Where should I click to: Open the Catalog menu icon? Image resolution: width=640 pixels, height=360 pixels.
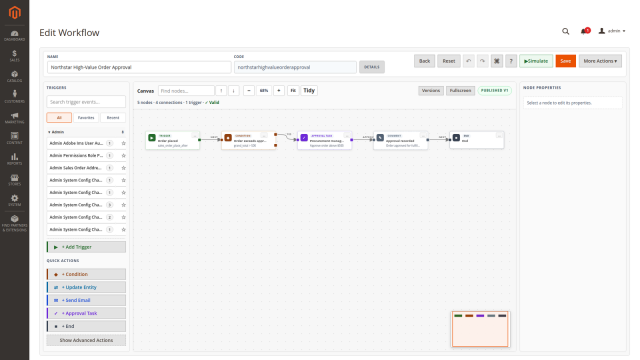15,76
